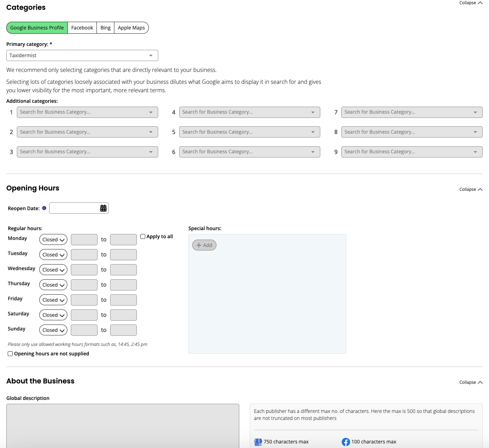Switch to the Bing categories tab

click(106, 28)
